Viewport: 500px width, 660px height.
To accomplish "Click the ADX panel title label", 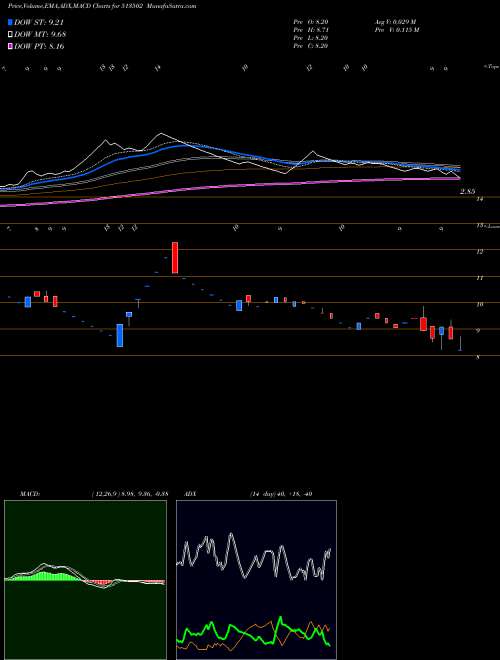I will point(191,493).
